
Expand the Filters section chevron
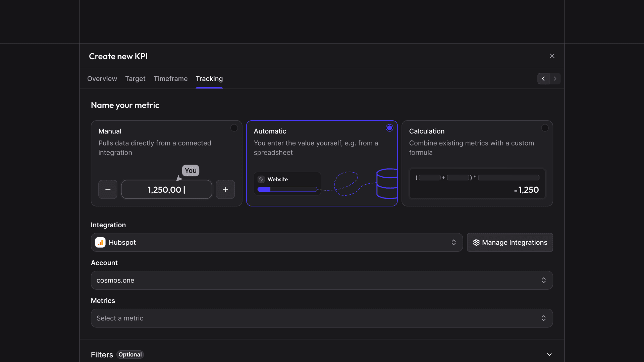pyautogui.click(x=549, y=355)
